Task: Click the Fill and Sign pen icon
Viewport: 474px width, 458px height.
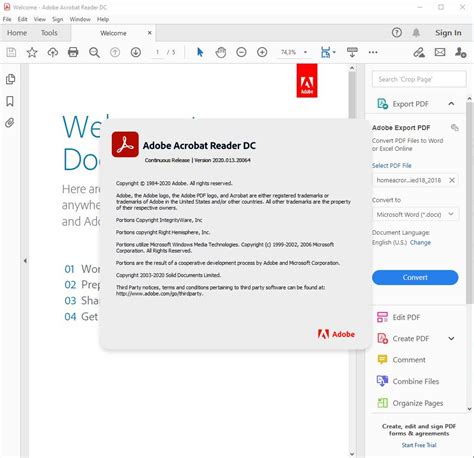Action: 419,52
